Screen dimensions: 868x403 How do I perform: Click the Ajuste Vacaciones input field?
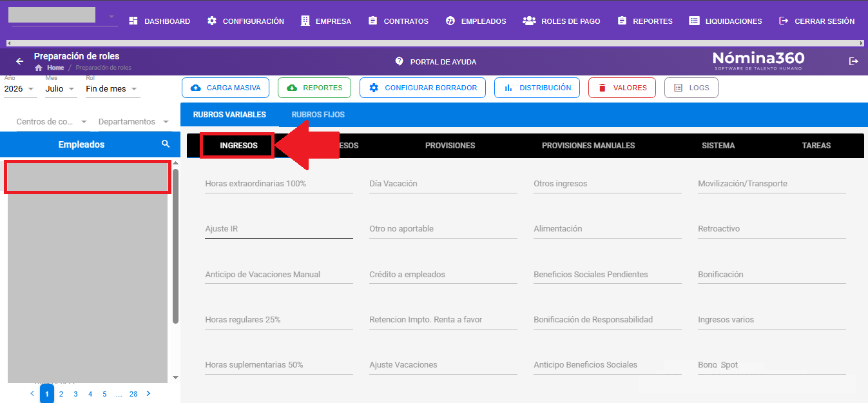[x=443, y=364]
